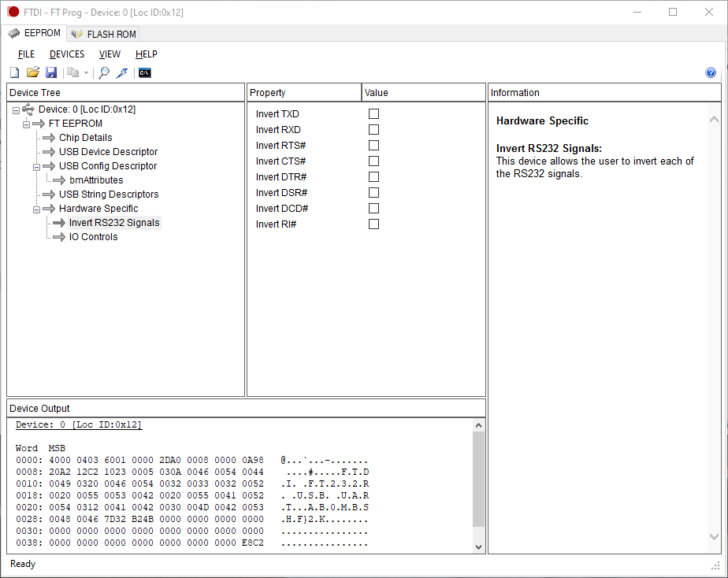Program devices with the lightning bolt icon
This screenshot has width=728, height=578.
click(122, 72)
